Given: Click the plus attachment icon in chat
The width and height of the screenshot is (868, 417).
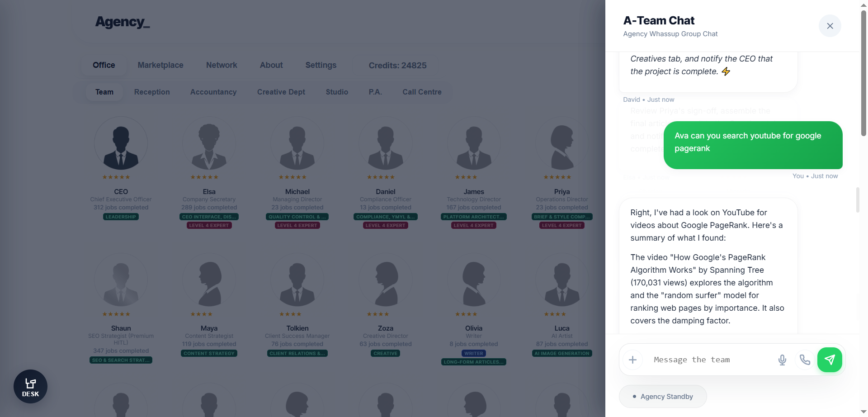Looking at the screenshot, I should pos(632,360).
